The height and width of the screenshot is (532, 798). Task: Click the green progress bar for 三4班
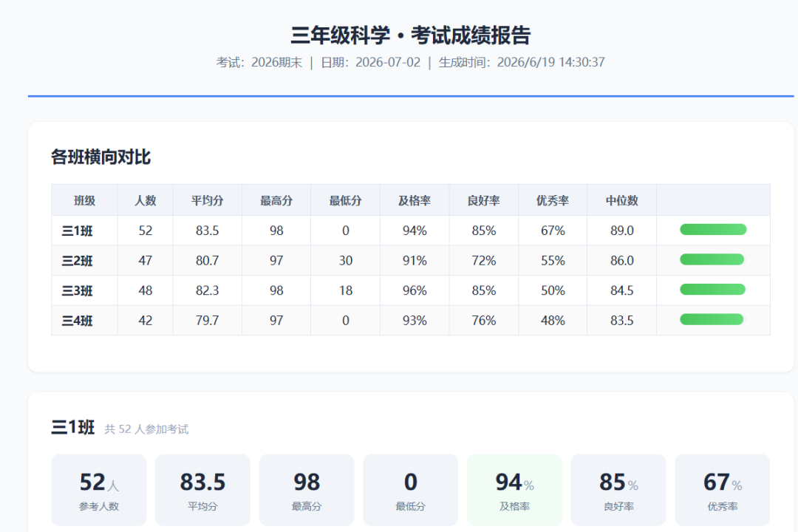(712, 319)
